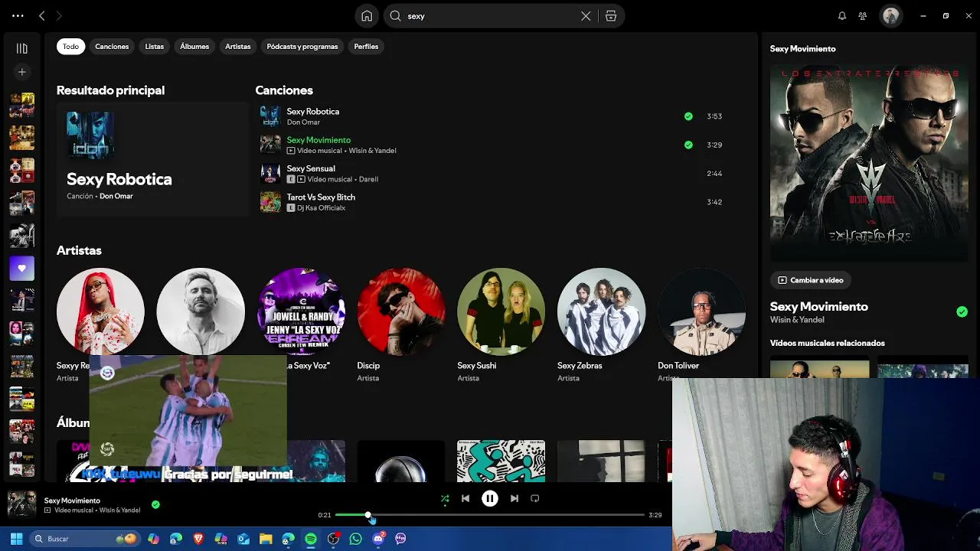Select the Álbumes filter

click(x=194, y=47)
